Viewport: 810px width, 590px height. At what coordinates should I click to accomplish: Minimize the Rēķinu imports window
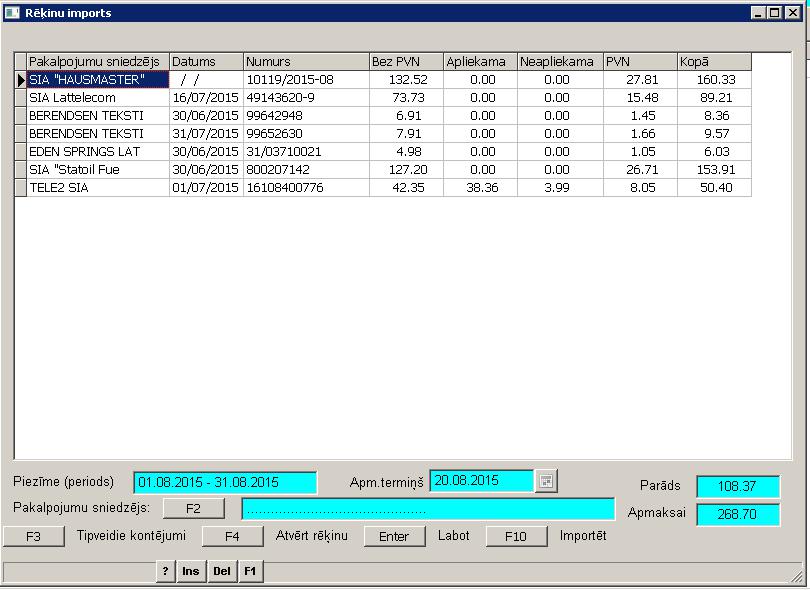pos(758,13)
